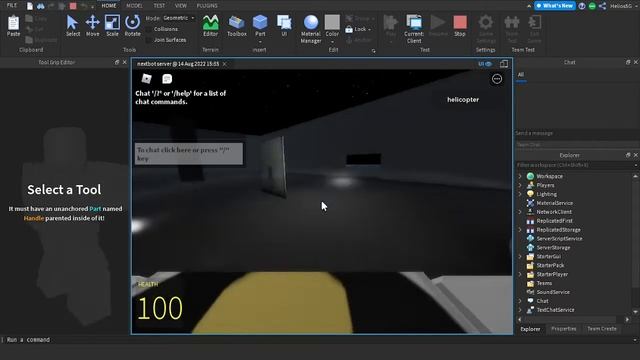The image size is (640, 360).
Task: Open the Terrain Editor
Action: pyautogui.click(x=211, y=26)
